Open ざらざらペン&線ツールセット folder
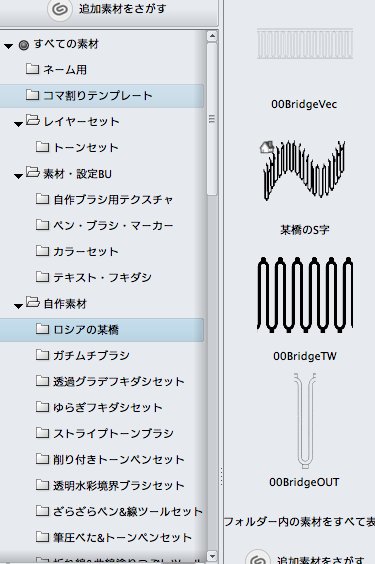375x564 pixels. pos(128,511)
